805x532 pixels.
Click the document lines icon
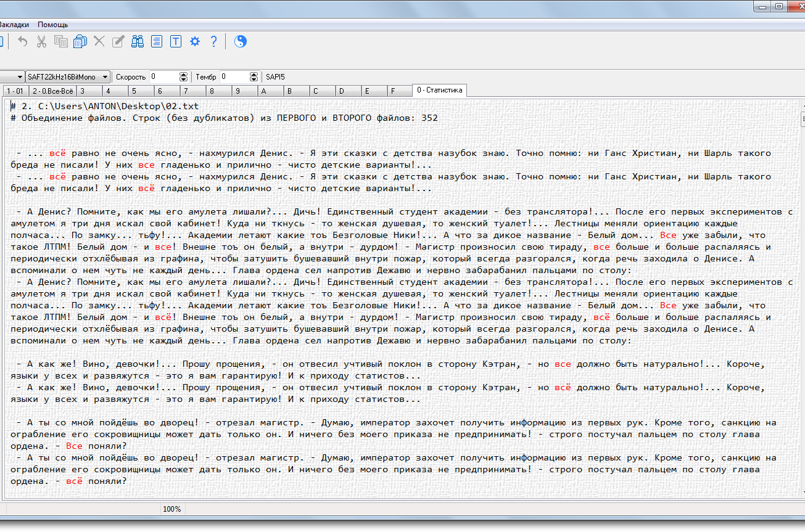[157, 41]
